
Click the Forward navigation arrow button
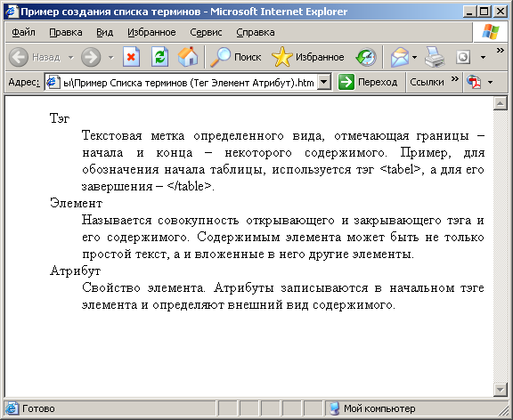[x=91, y=57]
